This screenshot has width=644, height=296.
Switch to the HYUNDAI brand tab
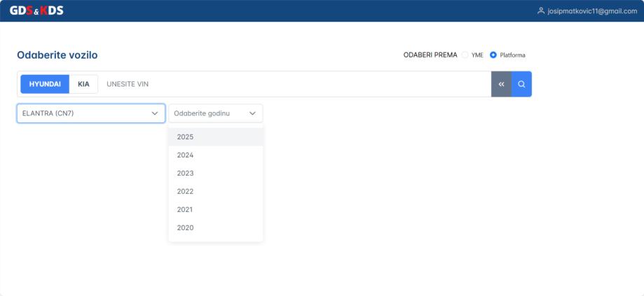tap(44, 84)
